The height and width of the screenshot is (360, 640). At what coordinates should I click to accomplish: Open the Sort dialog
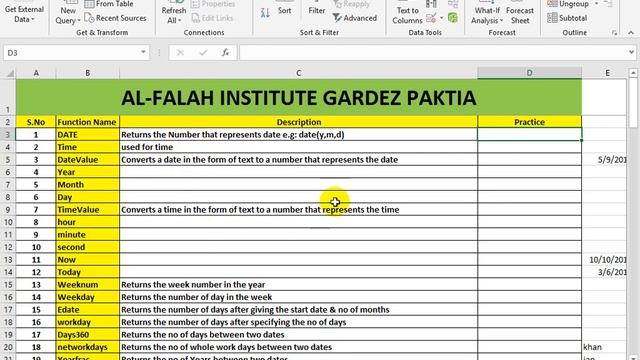[284, 9]
